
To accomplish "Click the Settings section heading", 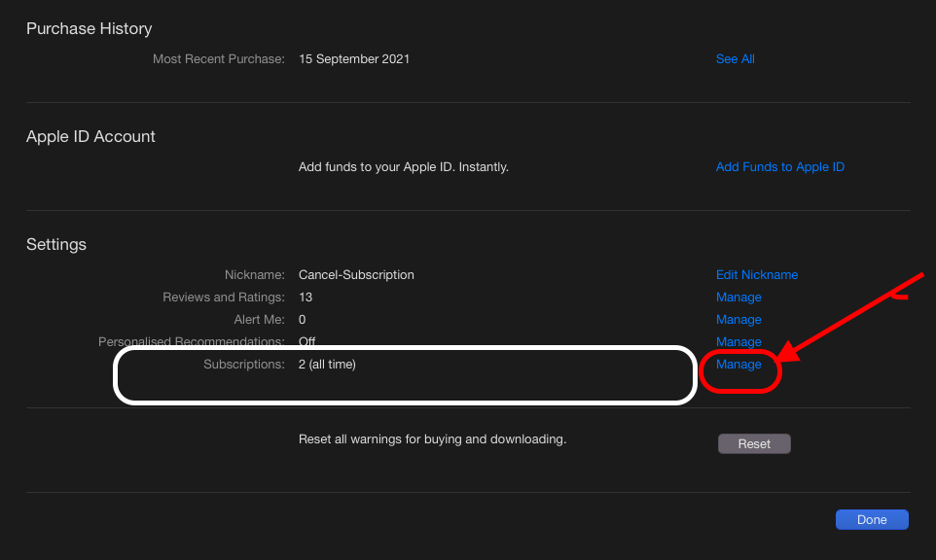I will pos(56,245).
